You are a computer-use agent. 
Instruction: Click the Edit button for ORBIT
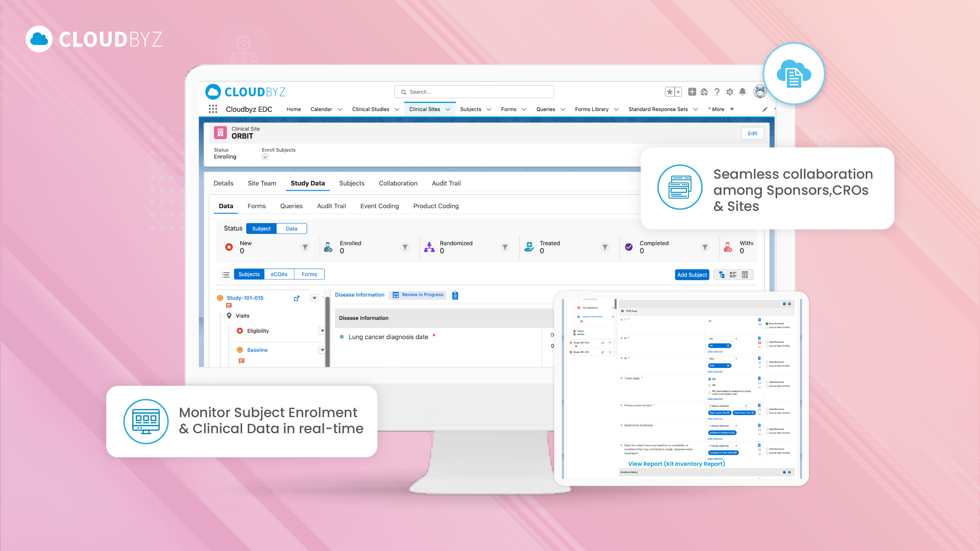(x=752, y=133)
